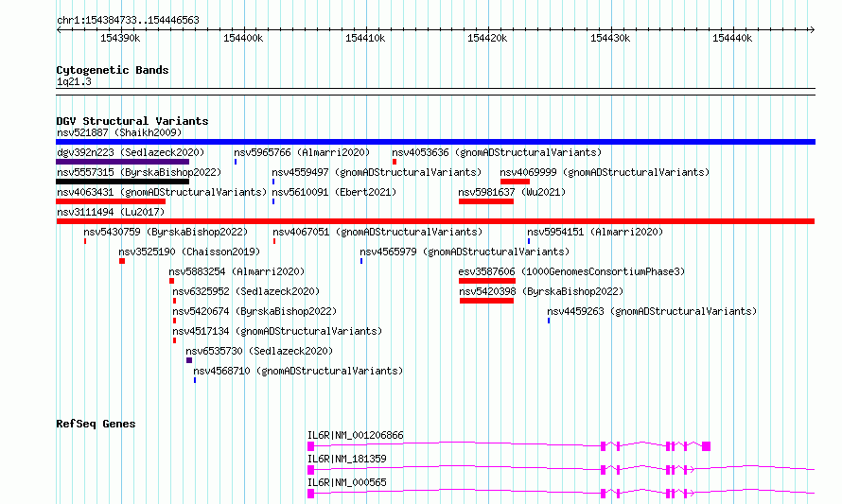This screenshot has width=842, height=504.
Task: Select nsv5981637 (Wu2021) variant label
Action: pos(512,192)
